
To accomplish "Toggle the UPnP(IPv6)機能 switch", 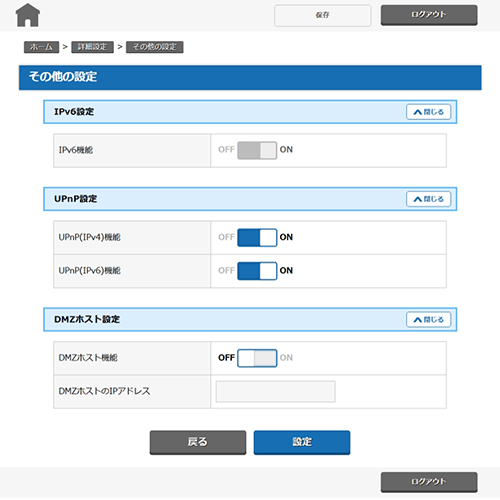I will 257,271.
